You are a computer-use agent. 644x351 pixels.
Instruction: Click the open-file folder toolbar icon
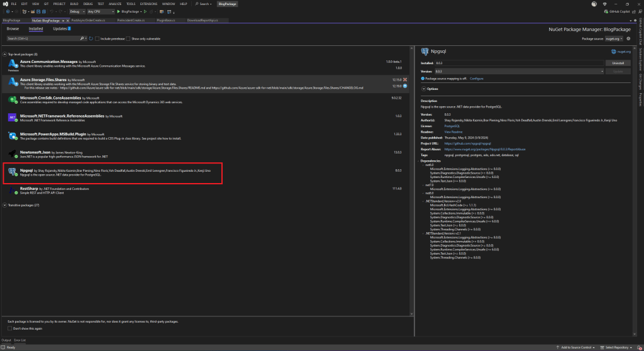[x=33, y=11]
